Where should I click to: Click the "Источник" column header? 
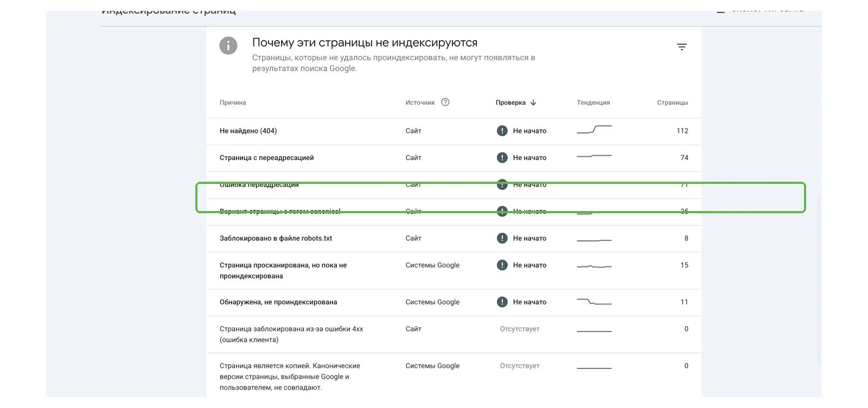(x=420, y=103)
